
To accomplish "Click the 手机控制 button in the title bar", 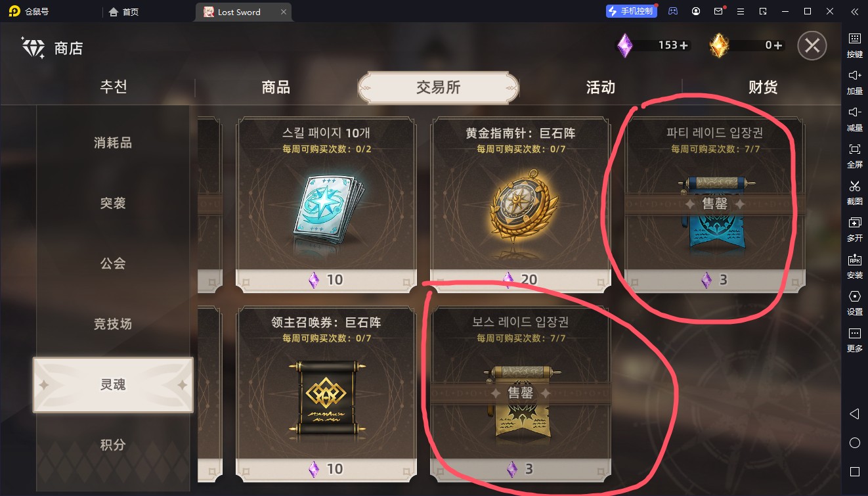I will pos(630,11).
